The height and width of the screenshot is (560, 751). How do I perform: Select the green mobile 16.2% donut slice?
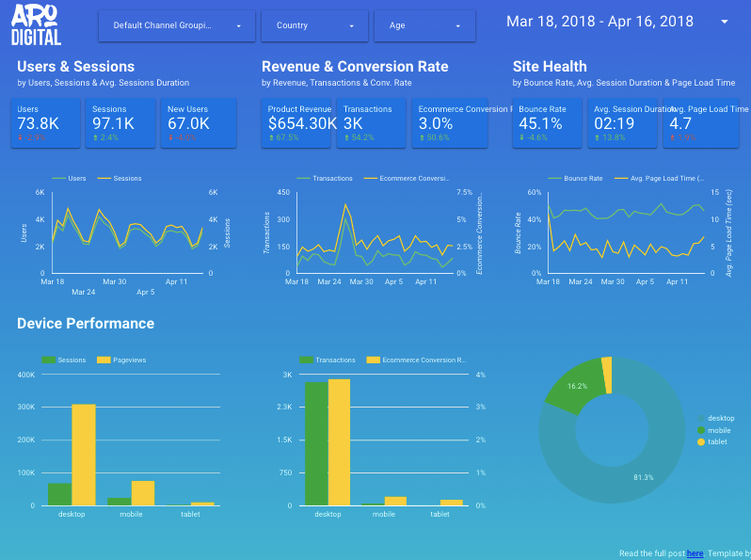click(574, 386)
